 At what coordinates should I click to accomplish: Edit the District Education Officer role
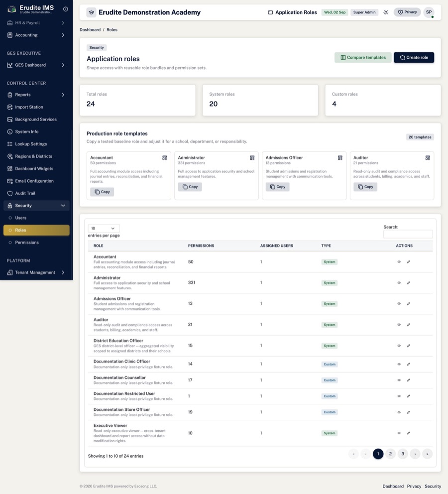click(408, 346)
